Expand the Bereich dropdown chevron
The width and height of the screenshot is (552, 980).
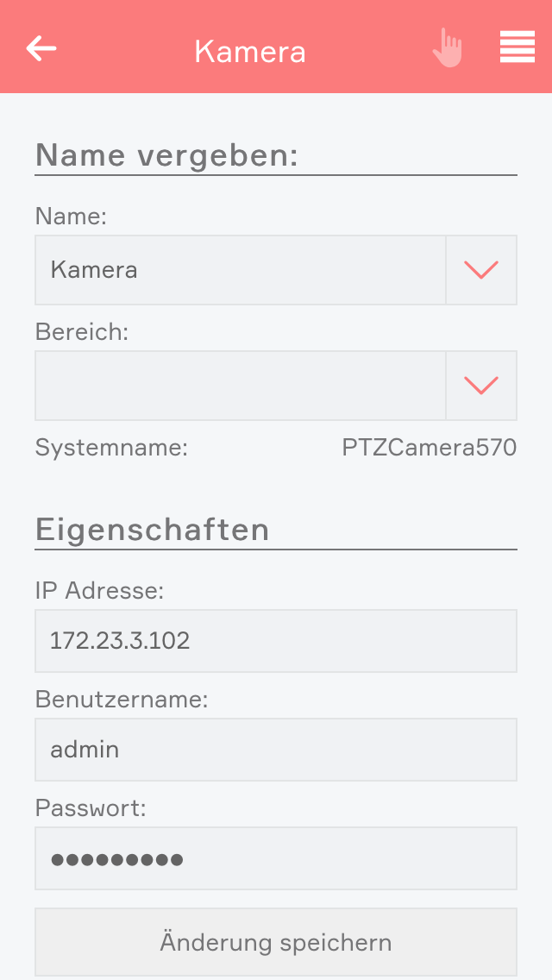(481, 386)
